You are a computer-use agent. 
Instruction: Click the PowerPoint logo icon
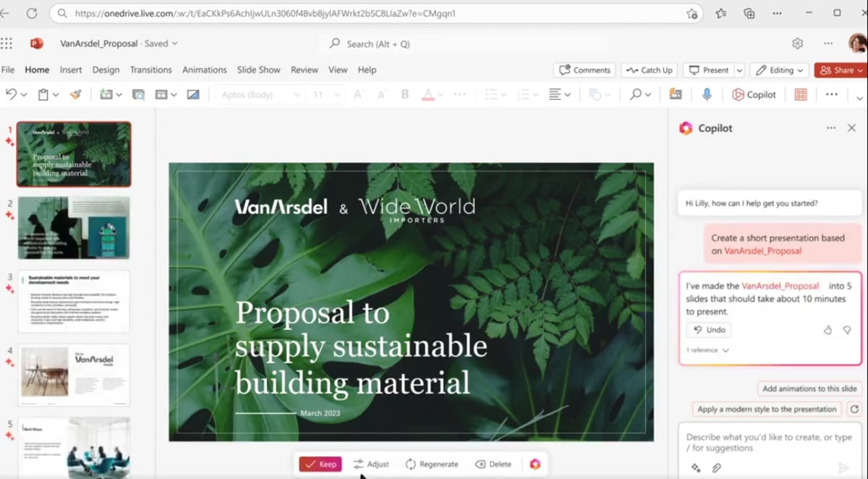pos(36,43)
